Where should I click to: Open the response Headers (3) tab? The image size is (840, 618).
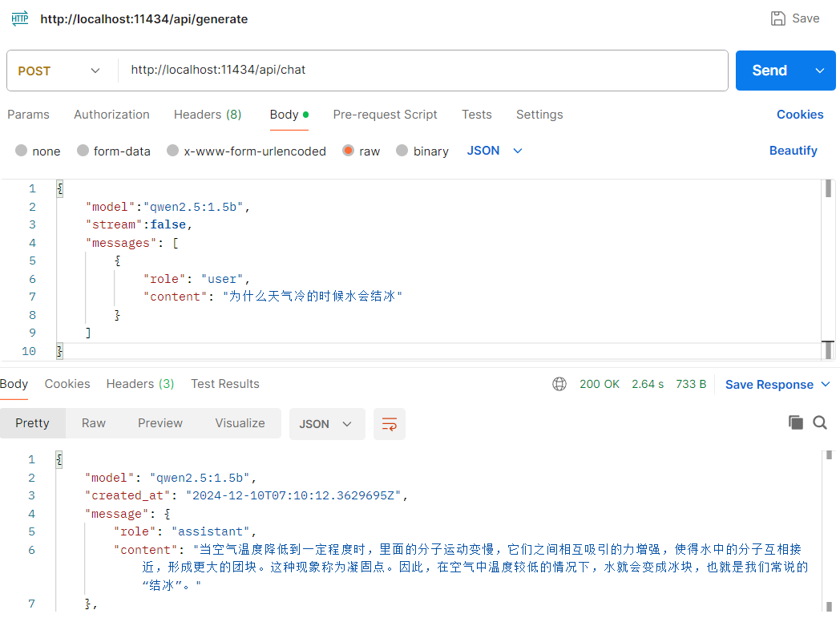139,384
